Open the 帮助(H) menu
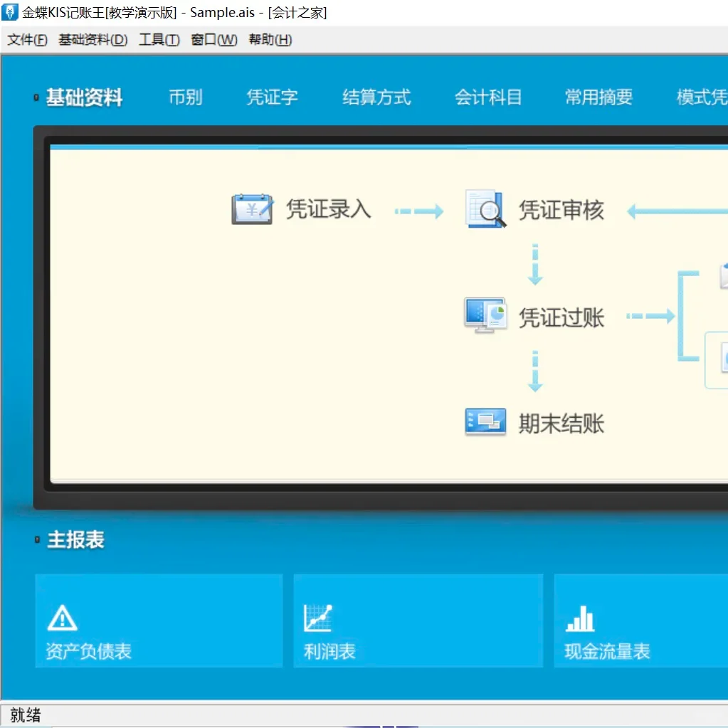The image size is (728, 728). click(x=270, y=40)
